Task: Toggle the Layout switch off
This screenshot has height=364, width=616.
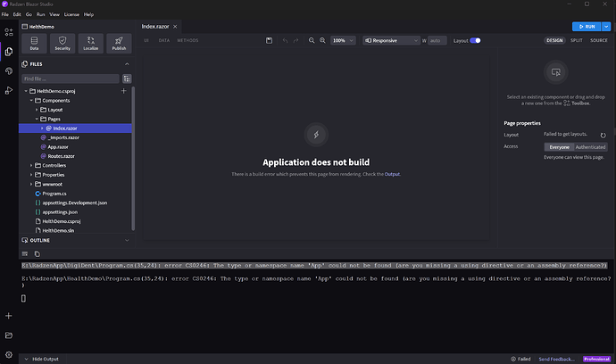Action: point(475,40)
